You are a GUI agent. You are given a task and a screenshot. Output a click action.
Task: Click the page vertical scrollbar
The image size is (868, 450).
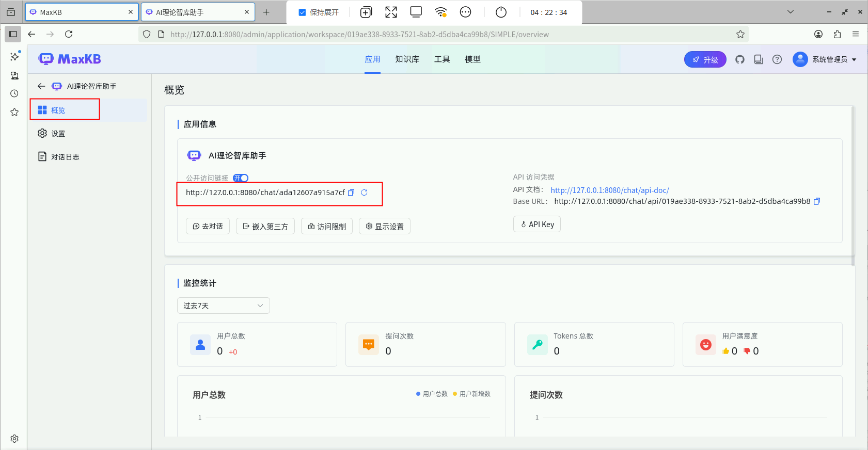coord(853,186)
